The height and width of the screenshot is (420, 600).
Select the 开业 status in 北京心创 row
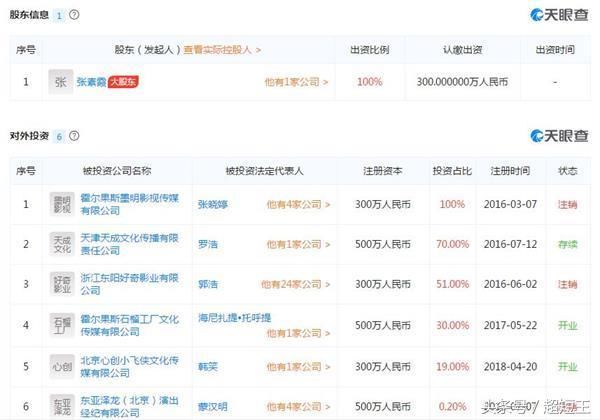pos(567,366)
